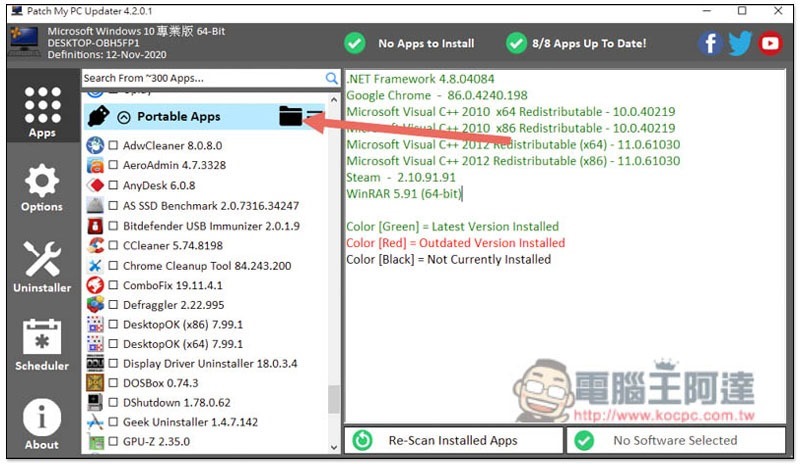Image resolution: width=800 pixels, height=464 pixels.
Task: Click Re-Scan Installed Apps button
Action: [453, 440]
